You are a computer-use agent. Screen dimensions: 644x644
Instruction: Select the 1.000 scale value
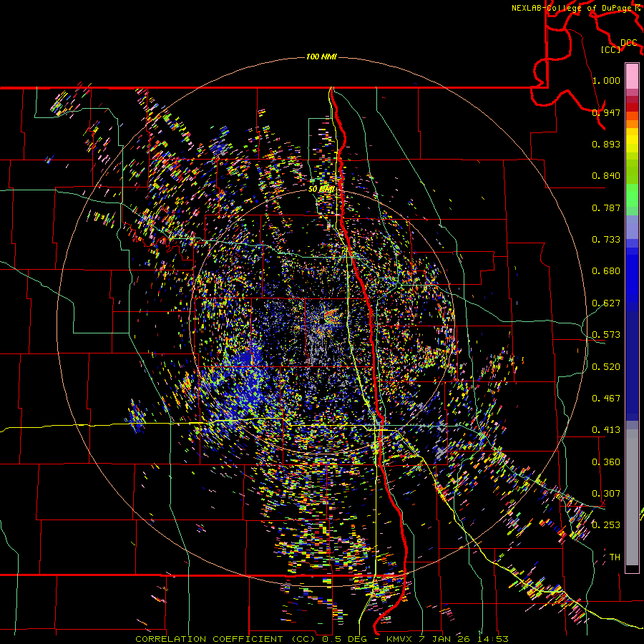pyautogui.click(x=606, y=80)
